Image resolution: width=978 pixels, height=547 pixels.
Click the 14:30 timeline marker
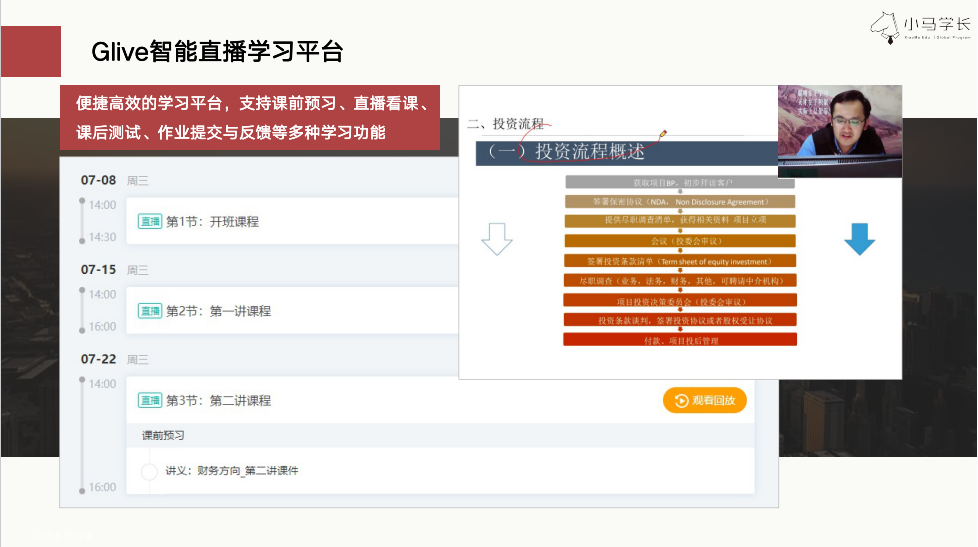click(102, 237)
